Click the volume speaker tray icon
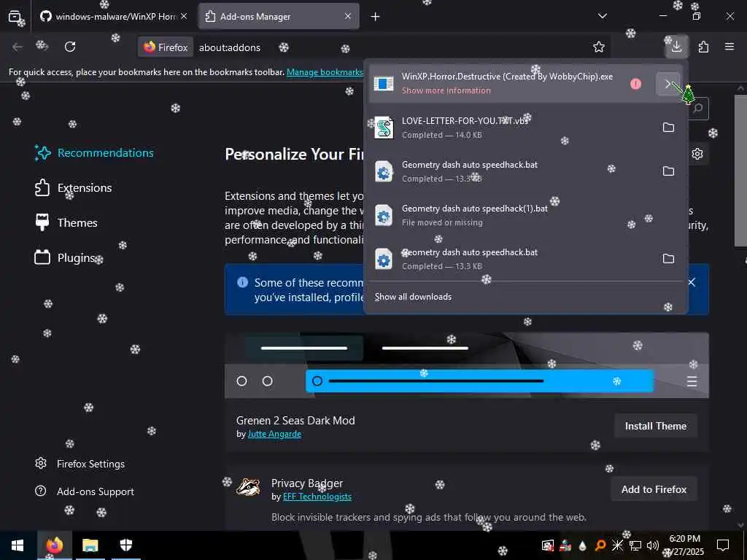 [653, 545]
